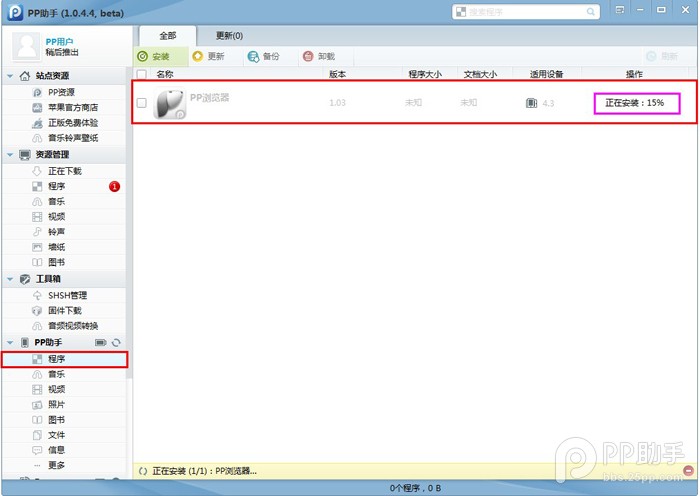Select 图书 under PP助手 device
Screen dimensions: 700x496
(x=64, y=420)
